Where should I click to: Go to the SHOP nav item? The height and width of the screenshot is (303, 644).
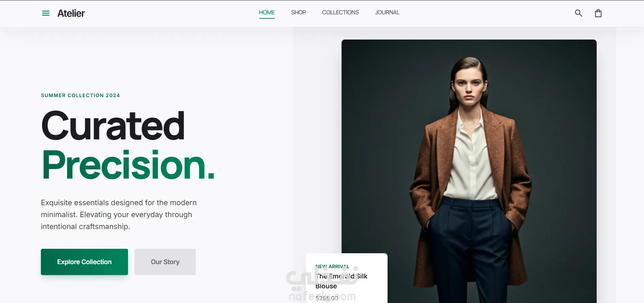click(298, 13)
